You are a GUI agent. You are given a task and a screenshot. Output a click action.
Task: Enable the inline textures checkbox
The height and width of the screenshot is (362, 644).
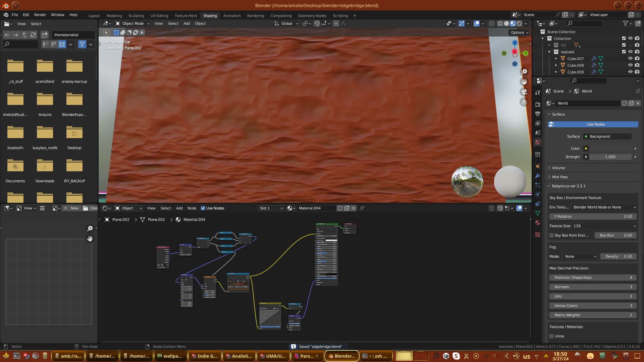[551, 336]
